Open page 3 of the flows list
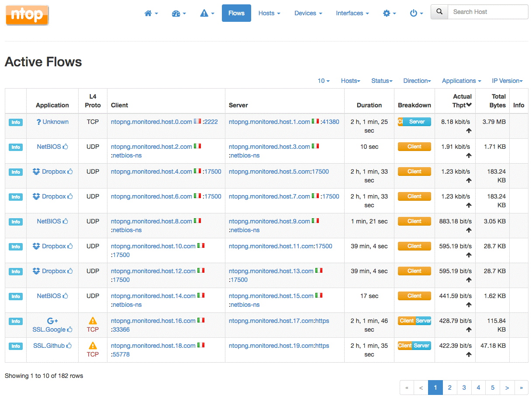This screenshot has width=532, height=398. [464, 388]
